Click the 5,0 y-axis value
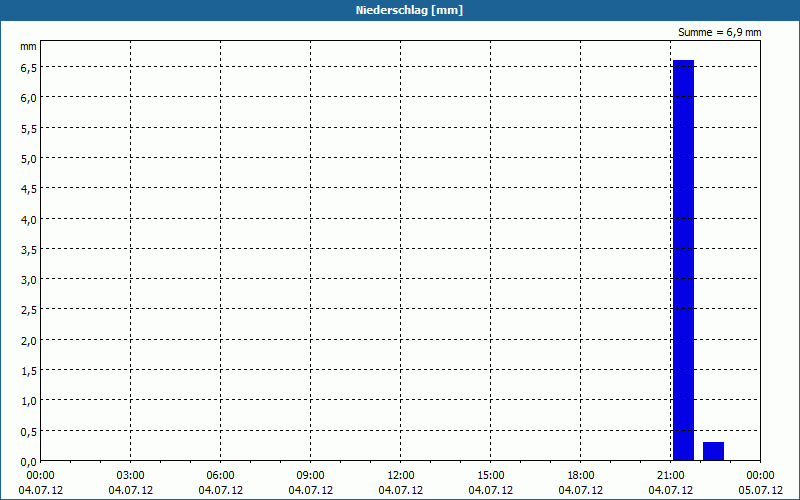The image size is (800, 500). pos(28,159)
